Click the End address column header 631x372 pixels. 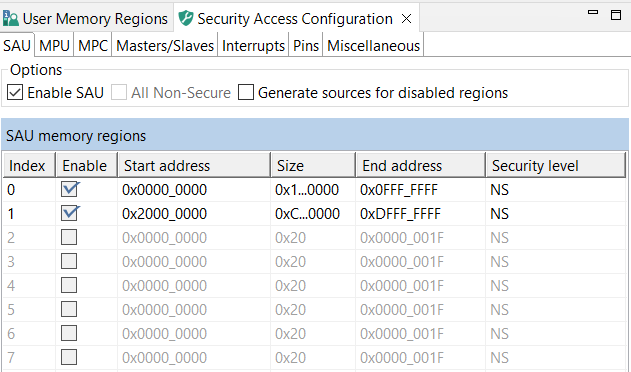tap(421, 165)
